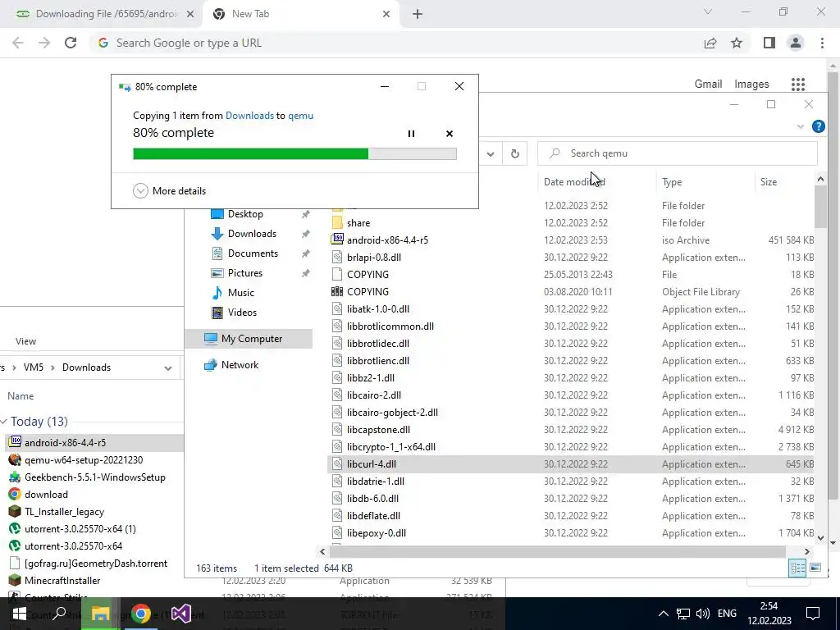Go back in Chrome
The height and width of the screenshot is (630, 840).
click(18, 43)
